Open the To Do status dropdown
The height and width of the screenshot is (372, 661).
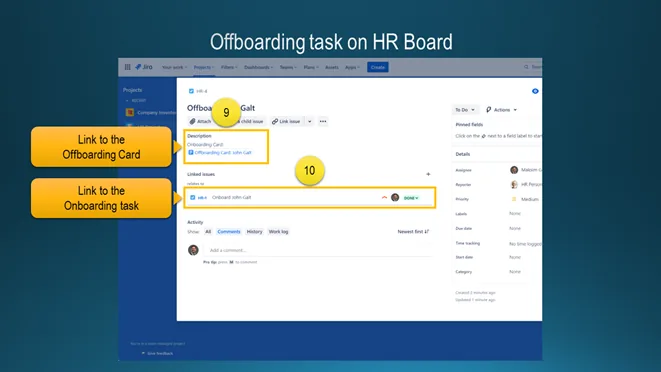point(465,110)
